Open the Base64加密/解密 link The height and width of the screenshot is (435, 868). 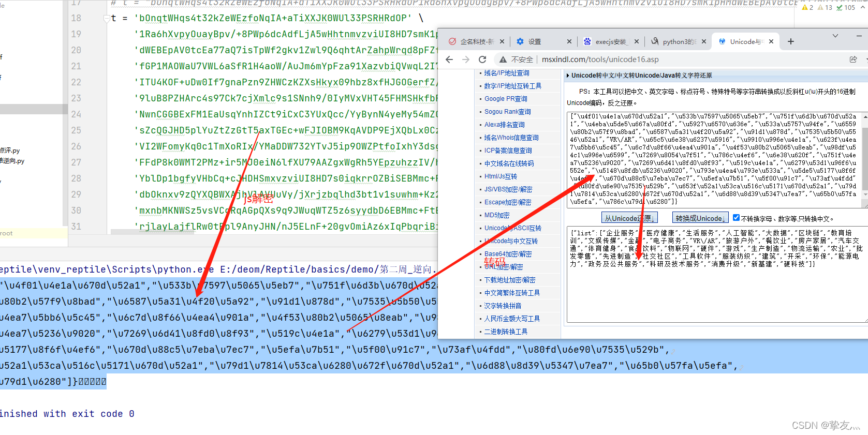click(508, 254)
